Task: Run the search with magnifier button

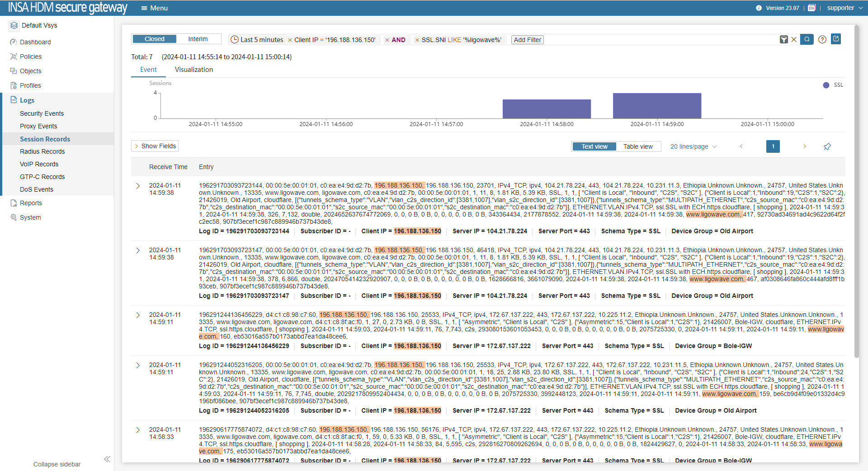Action: pos(807,39)
